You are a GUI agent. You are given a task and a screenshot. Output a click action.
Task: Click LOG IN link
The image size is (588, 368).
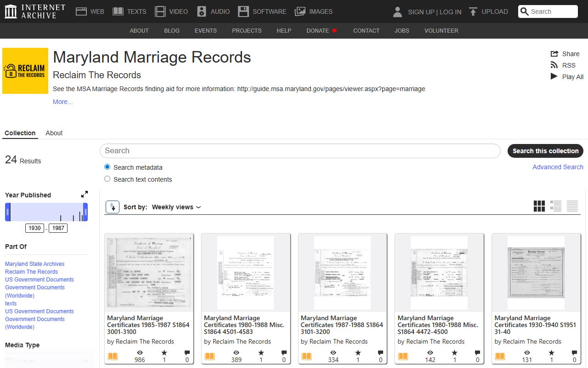(x=451, y=12)
